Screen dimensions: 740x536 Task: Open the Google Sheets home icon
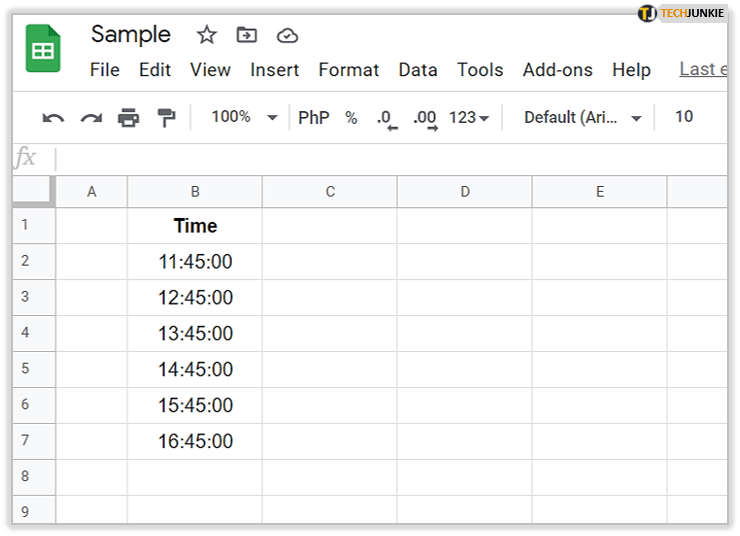44,49
